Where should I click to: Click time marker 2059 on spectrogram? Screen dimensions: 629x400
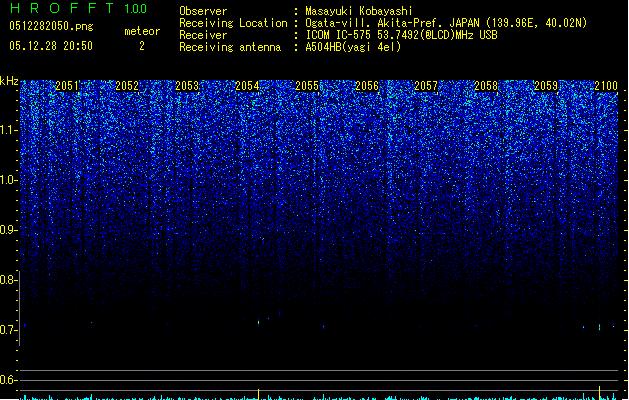(x=546, y=86)
